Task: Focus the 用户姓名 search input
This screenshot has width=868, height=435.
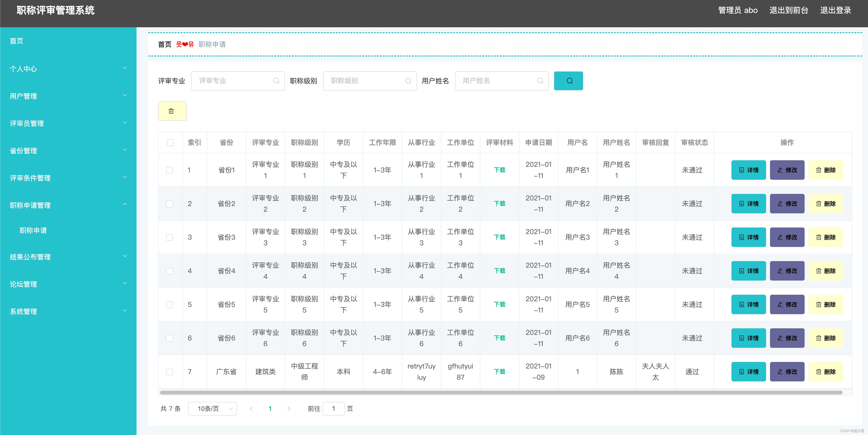Action: coord(502,81)
